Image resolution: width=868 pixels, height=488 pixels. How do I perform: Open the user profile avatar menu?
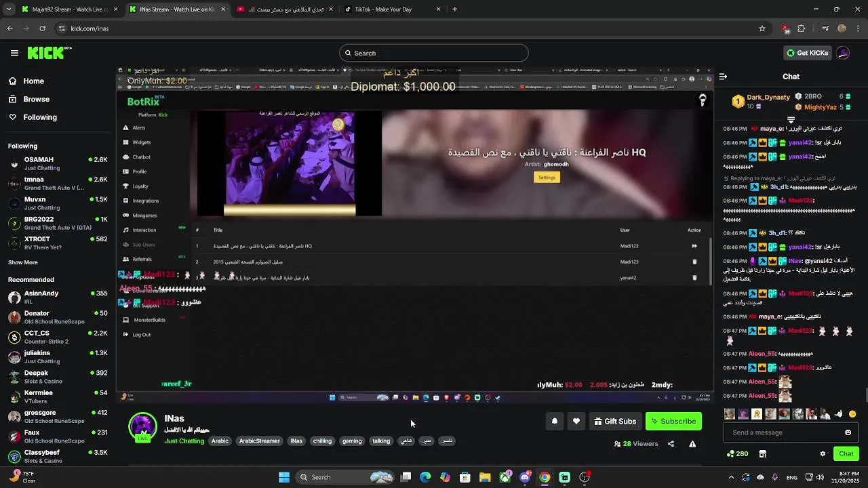[x=843, y=53]
